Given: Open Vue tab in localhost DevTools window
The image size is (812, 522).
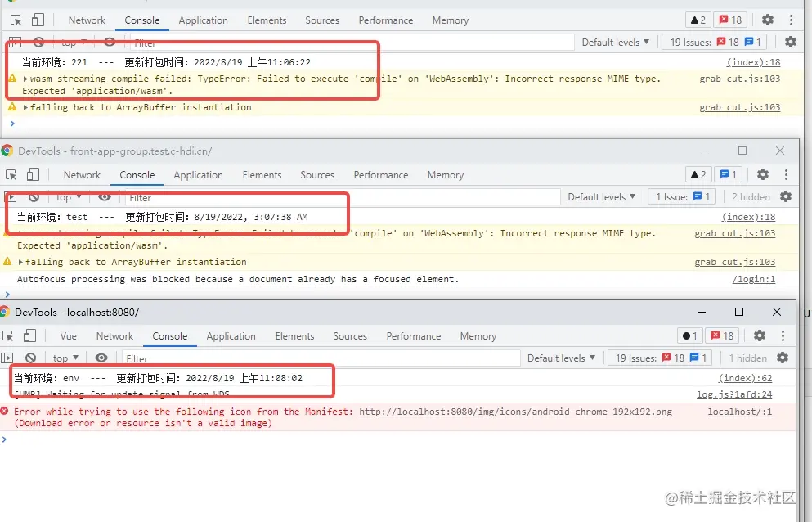Looking at the screenshot, I should pyautogui.click(x=69, y=336).
